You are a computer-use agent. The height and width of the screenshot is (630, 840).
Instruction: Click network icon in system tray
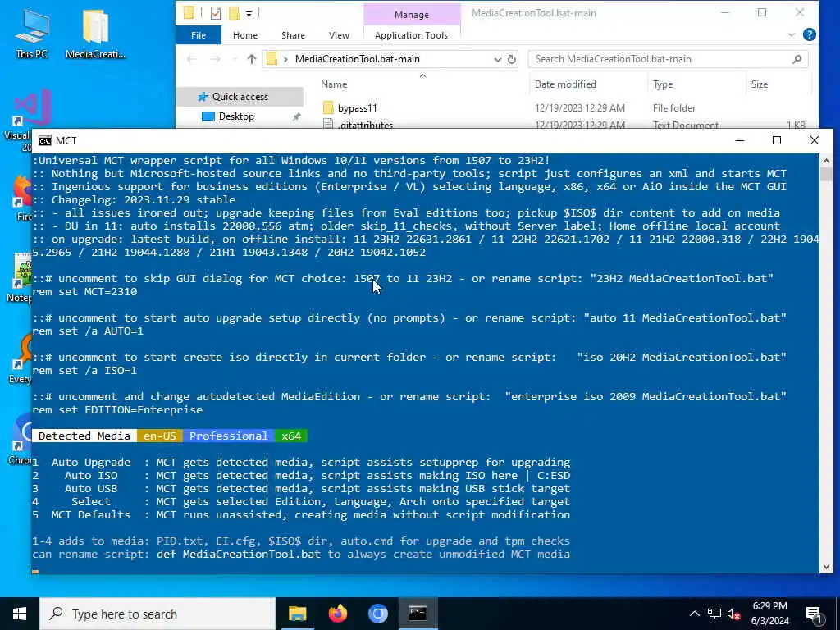tap(714, 614)
